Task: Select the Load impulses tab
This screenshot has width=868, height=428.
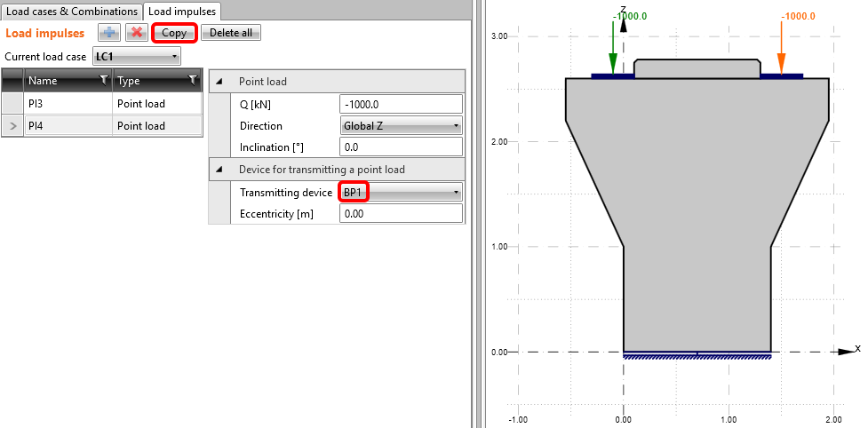Action: click(182, 11)
